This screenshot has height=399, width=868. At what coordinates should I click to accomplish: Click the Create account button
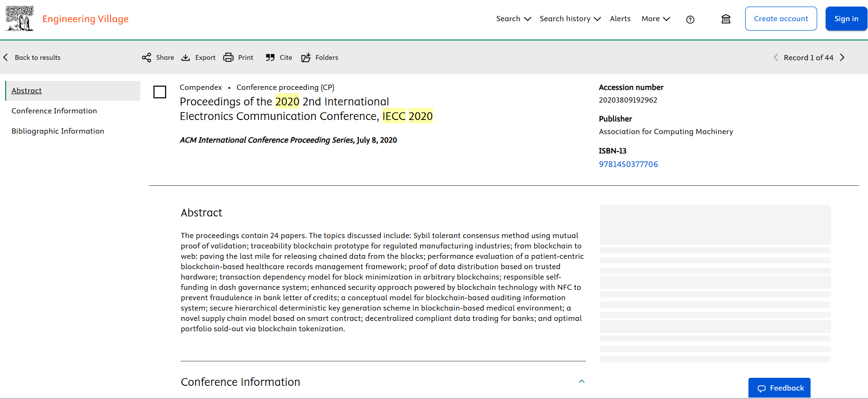(780, 19)
